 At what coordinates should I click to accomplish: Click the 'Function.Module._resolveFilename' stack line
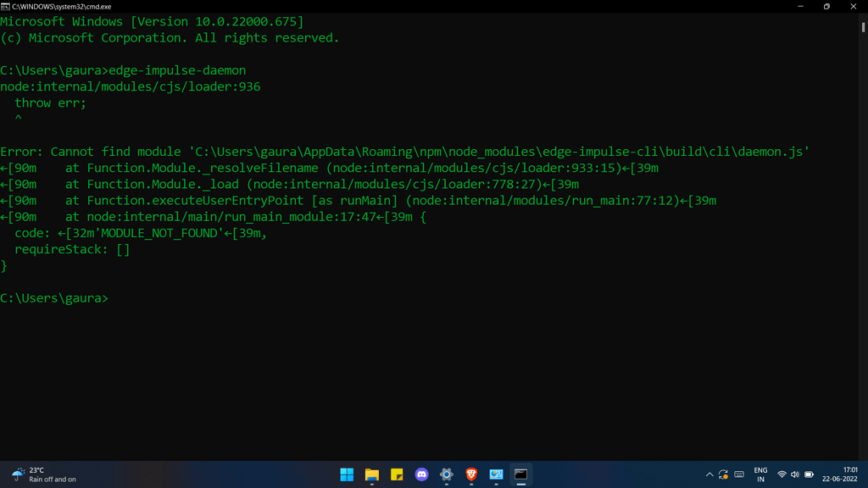point(330,169)
